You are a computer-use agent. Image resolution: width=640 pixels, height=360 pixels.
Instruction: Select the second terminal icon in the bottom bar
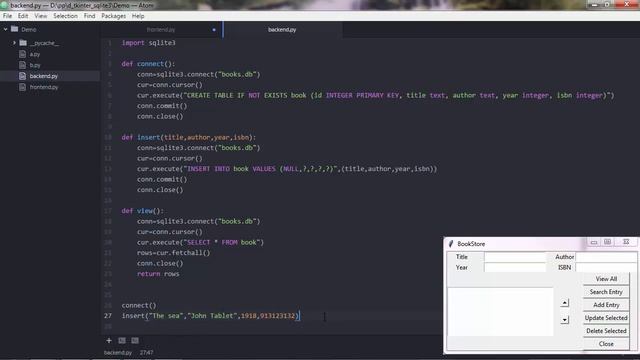coord(135,340)
